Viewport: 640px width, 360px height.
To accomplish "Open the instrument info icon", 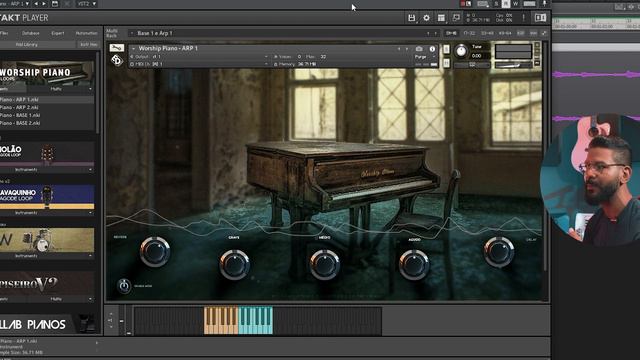I will coord(432,49).
